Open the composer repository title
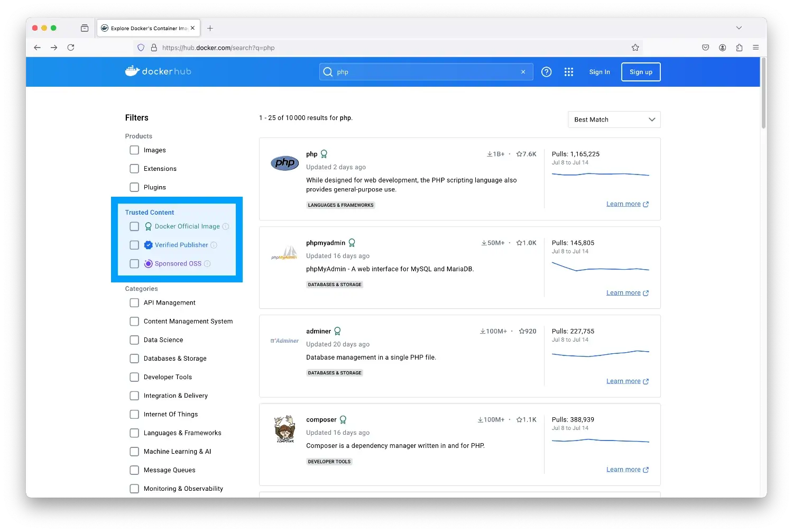The width and height of the screenshot is (793, 532). [321, 419]
